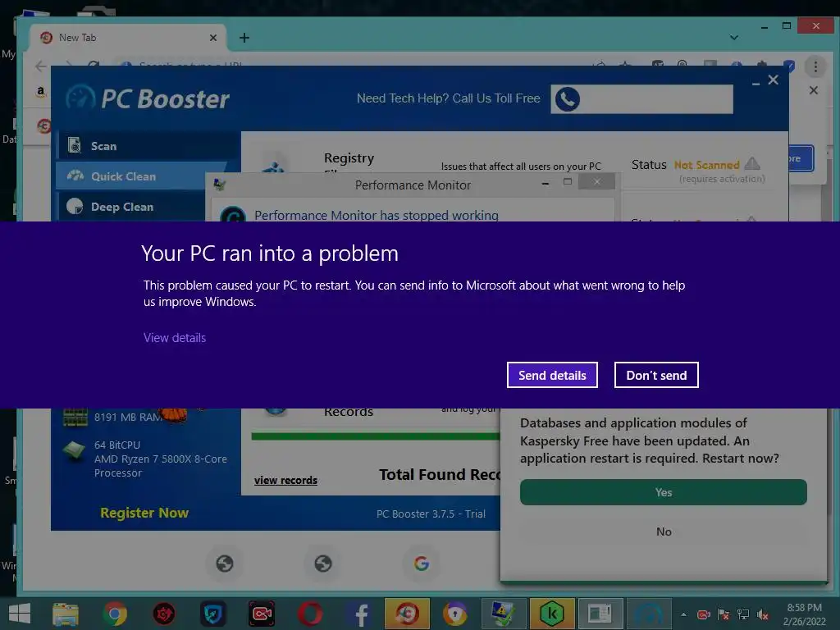Close the PC Booster window
840x630 pixels.
(x=773, y=80)
